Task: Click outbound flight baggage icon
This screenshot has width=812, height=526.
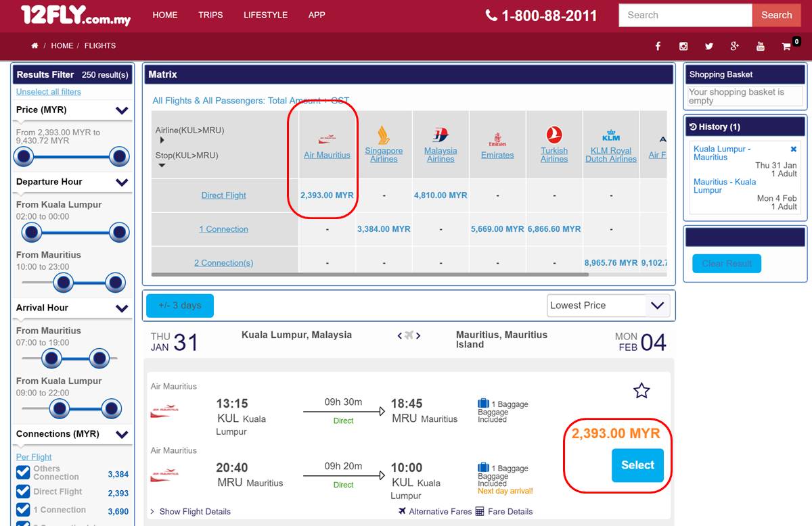Action: 483,404
